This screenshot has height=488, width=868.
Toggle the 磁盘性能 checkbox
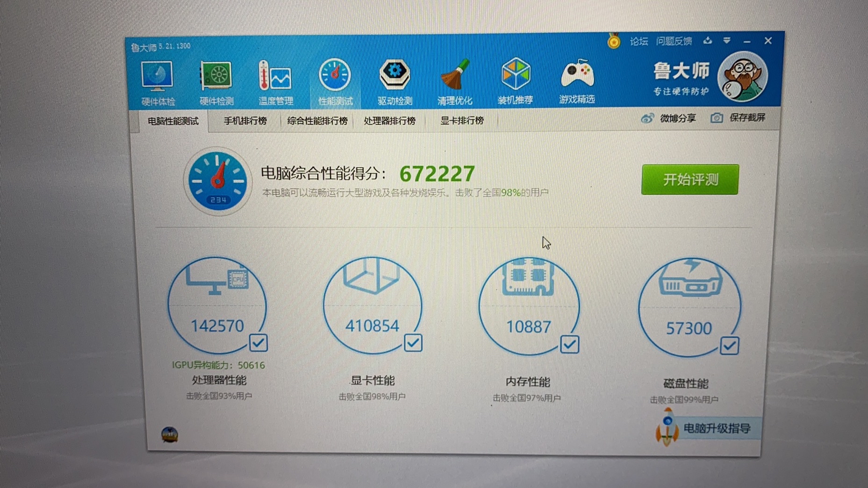(x=730, y=346)
